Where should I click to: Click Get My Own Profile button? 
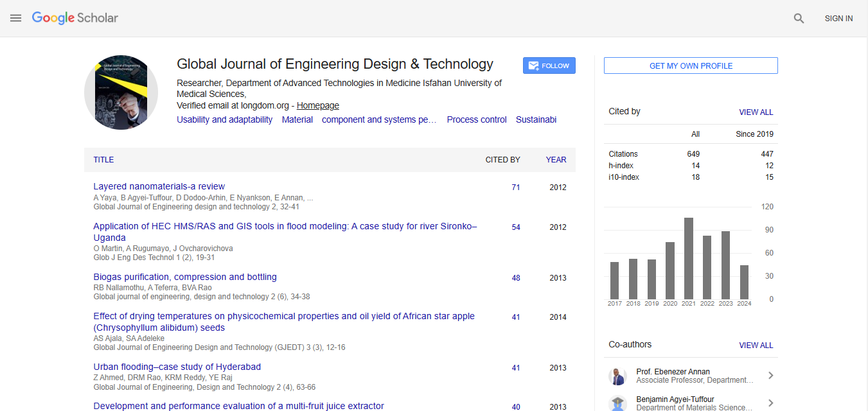[691, 66]
